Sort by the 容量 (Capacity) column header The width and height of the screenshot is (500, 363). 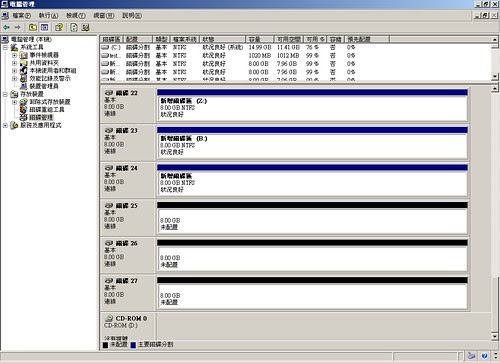260,39
